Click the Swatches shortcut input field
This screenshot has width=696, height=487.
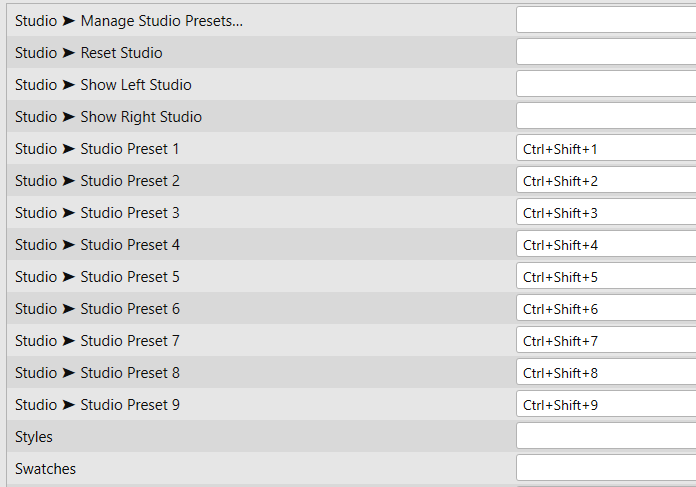606,468
